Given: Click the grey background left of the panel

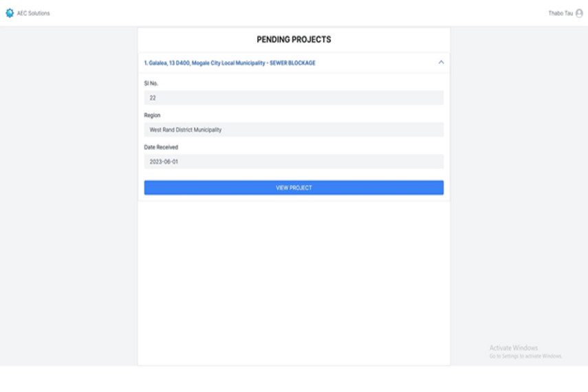Looking at the screenshot, I should [x=69, y=195].
